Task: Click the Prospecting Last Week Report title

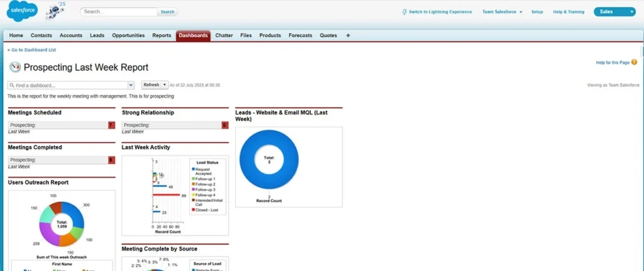Action: pos(86,67)
